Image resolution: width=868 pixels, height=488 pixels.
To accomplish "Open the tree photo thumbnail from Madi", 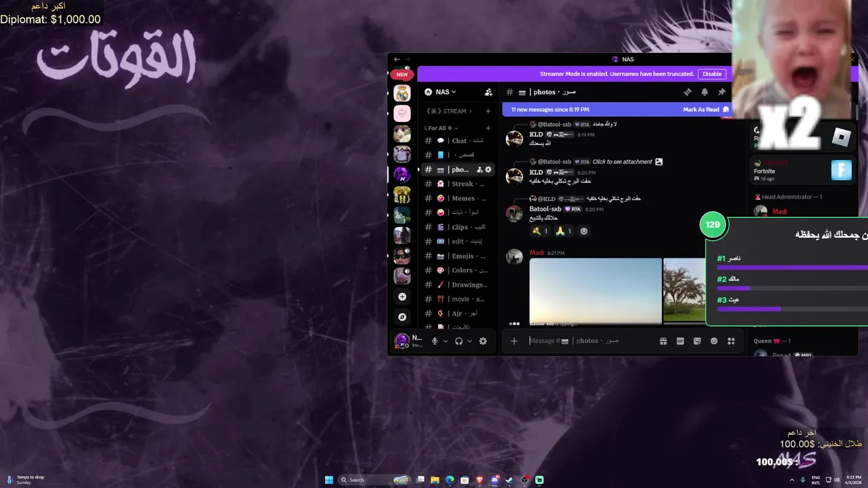I will tap(685, 291).
